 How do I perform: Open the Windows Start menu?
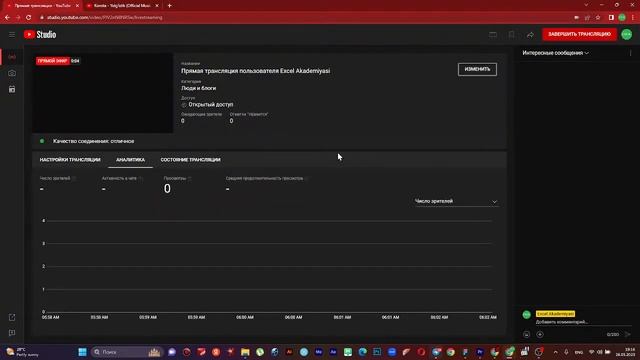coord(82,352)
